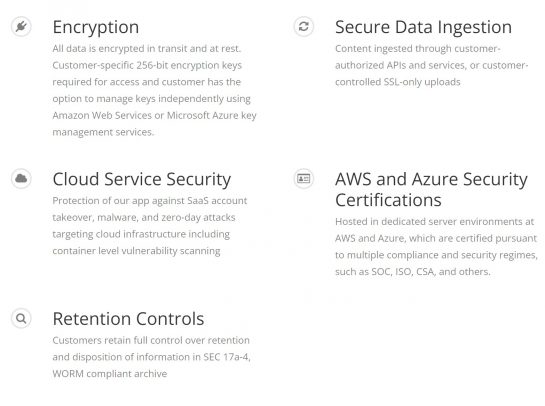Click the cloud icon beside Cloud Service Security
This screenshot has height=406, width=545.
coord(21,179)
